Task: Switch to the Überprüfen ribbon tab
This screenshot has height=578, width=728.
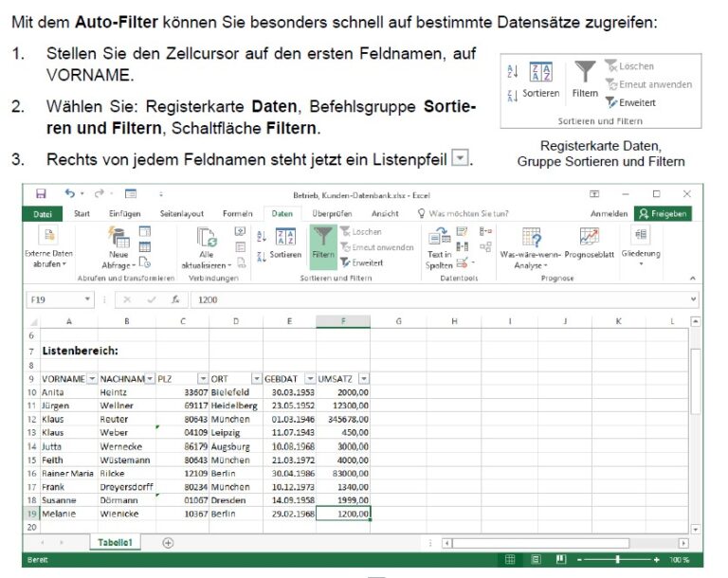Action: (x=332, y=213)
